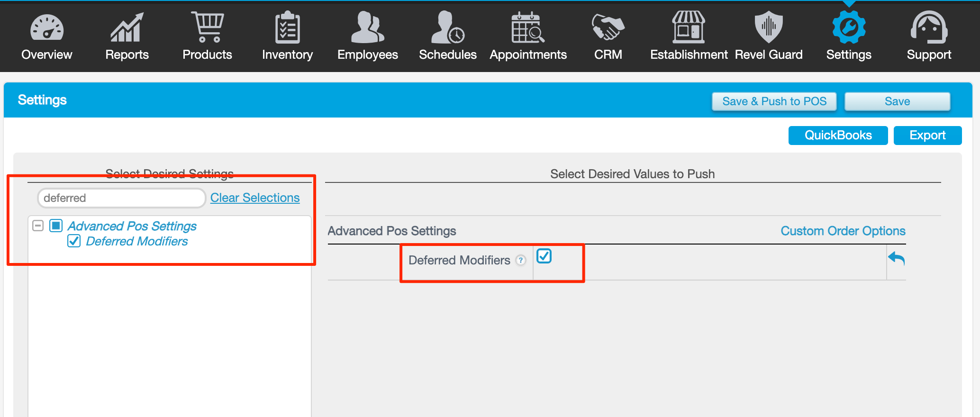Go to Products shopping cart icon
980x417 pixels.
(207, 27)
